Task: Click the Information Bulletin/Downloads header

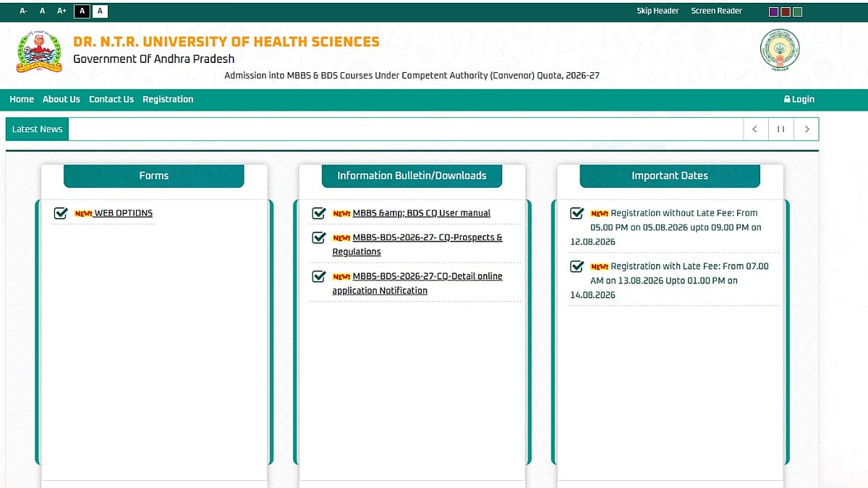Action: pyautogui.click(x=412, y=176)
